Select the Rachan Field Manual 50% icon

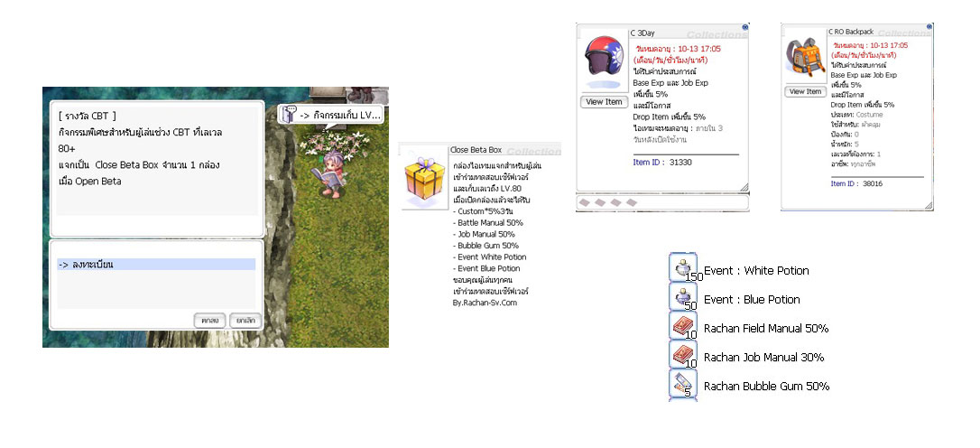click(x=682, y=328)
